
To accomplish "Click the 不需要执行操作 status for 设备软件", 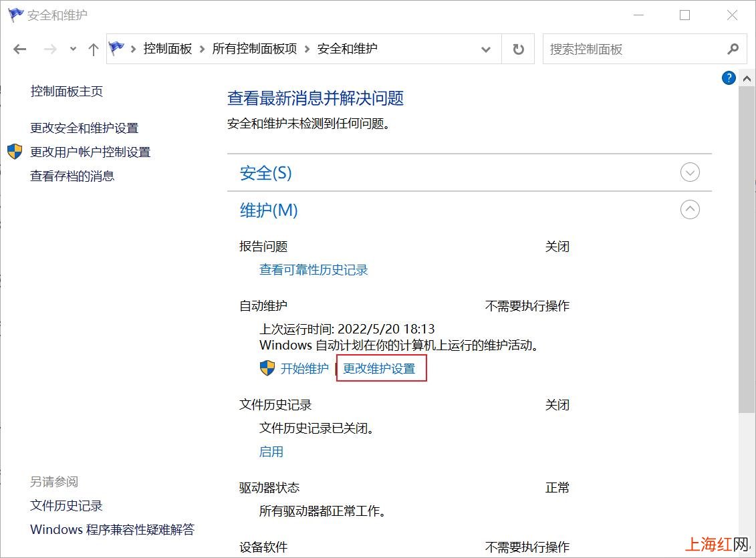I will (x=527, y=547).
